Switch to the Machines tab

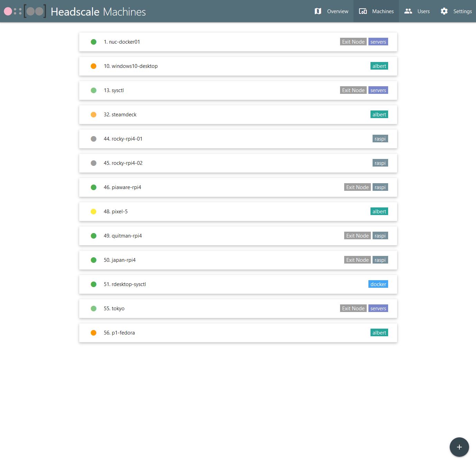pos(376,11)
